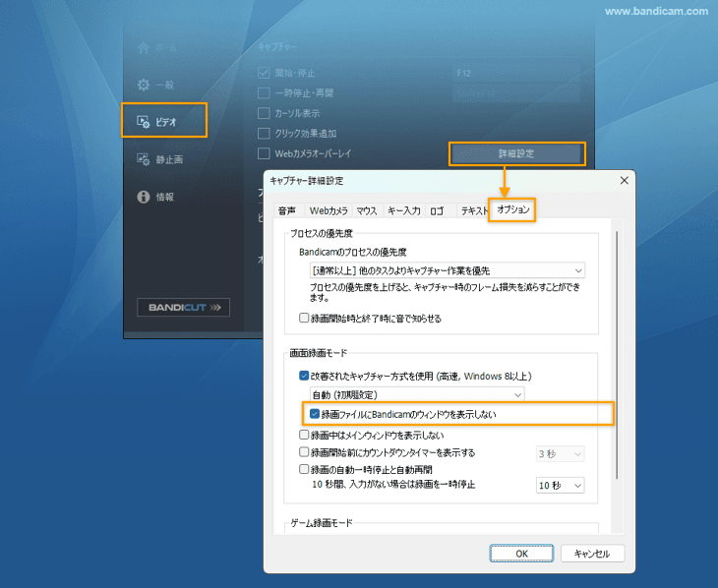The image size is (718, 588).
Task: Switch to the マウス tab
Action: pos(367,210)
